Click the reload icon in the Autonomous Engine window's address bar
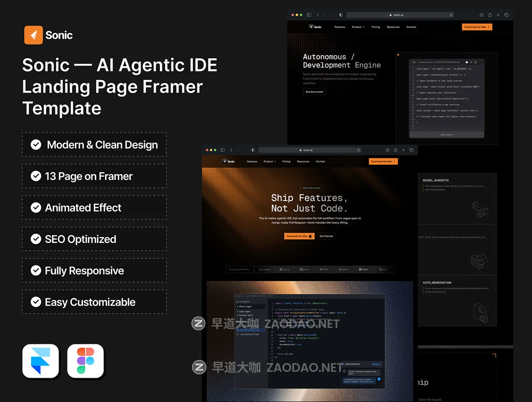This screenshot has height=402, width=532. (451, 15)
